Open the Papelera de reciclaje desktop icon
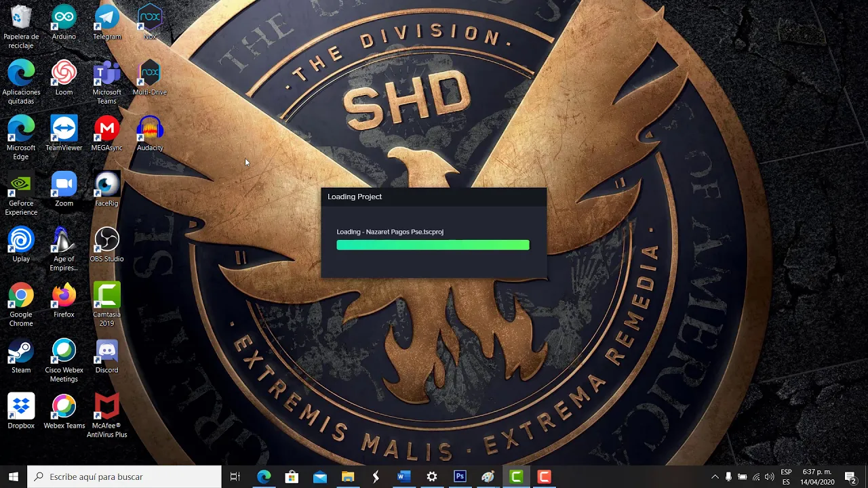The image size is (868, 488). [x=21, y=27]
